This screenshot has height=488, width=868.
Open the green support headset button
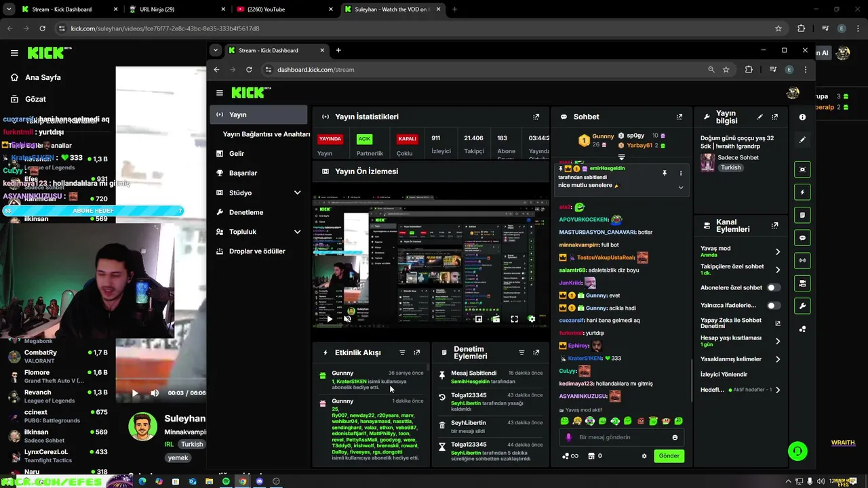(797, 451)
